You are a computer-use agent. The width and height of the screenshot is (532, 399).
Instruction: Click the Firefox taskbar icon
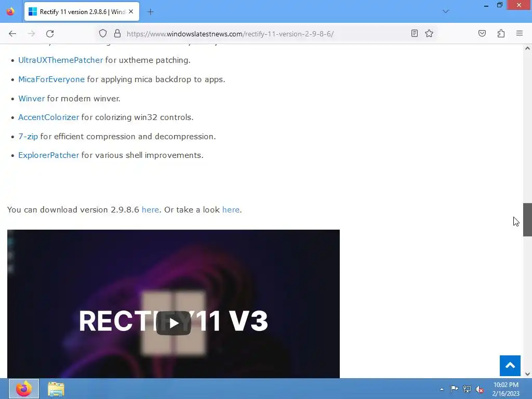tap(24, 389)
